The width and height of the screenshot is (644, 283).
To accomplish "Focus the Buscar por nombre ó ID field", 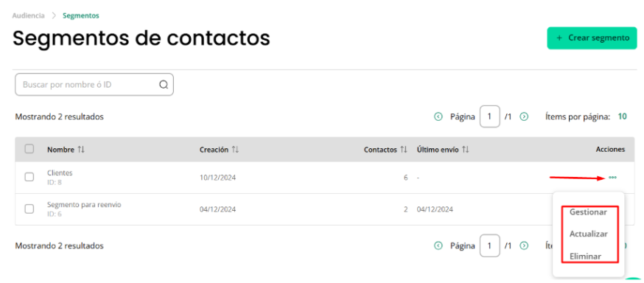I will click(x=94, y=85).
